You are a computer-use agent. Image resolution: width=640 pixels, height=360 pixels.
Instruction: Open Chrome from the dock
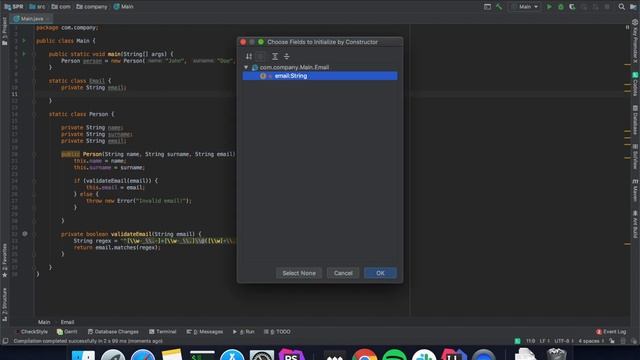364,355
